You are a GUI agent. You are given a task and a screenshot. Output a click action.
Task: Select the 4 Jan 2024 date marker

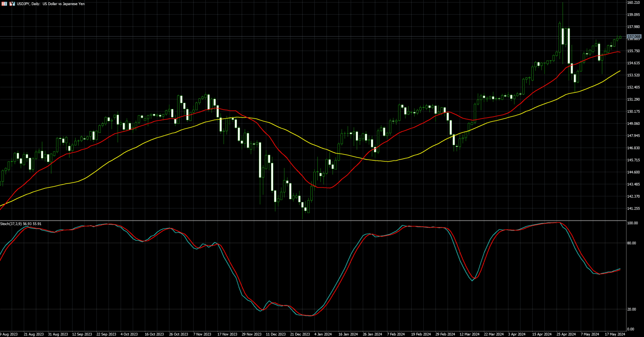(323, 334)
